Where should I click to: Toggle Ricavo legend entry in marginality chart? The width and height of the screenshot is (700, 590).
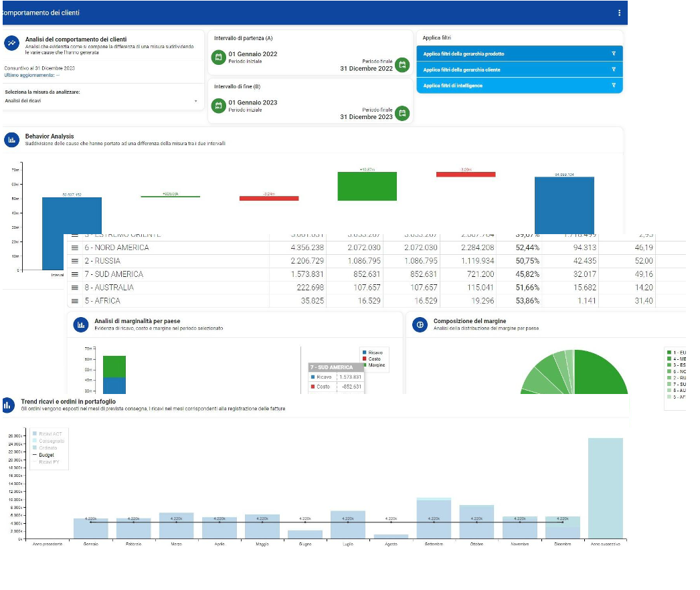click(373, 353)
